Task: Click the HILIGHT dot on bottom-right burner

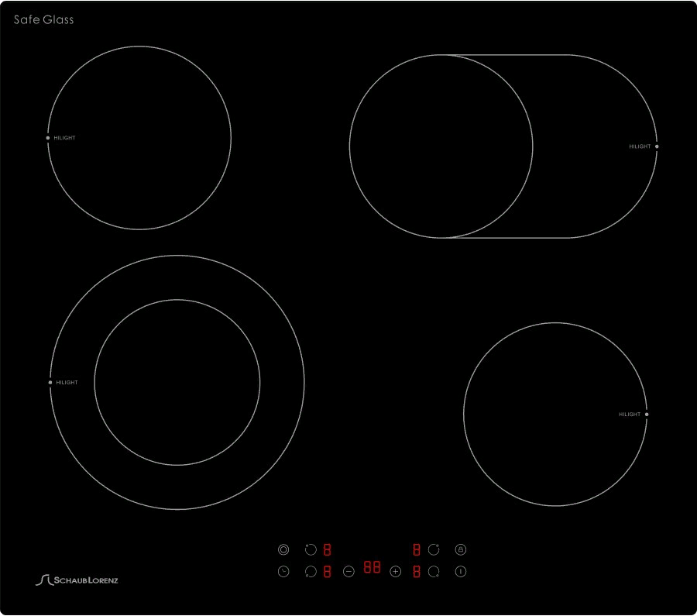Action: tap(647, 415)
